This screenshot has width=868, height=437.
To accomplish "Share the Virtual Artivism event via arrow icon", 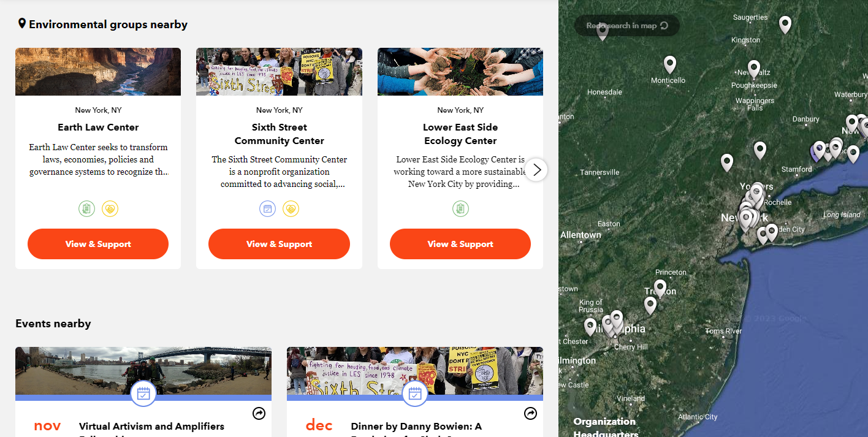I will tap(259, 414).
